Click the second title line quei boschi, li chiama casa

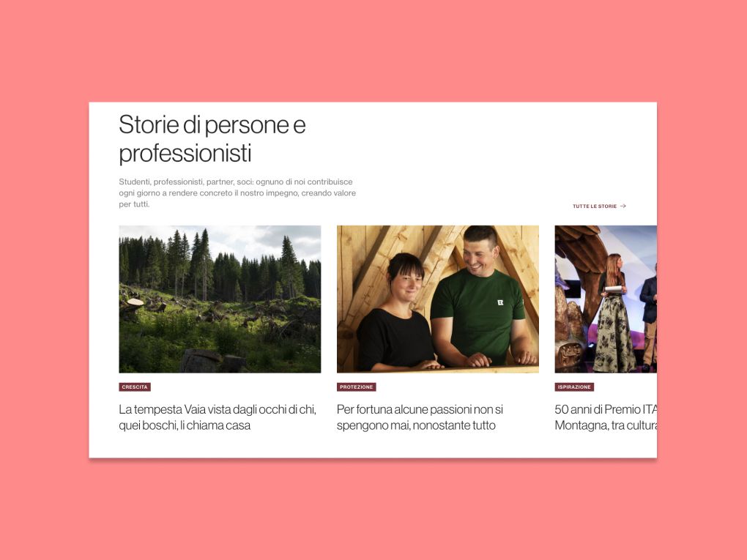(x=185, y=425)
